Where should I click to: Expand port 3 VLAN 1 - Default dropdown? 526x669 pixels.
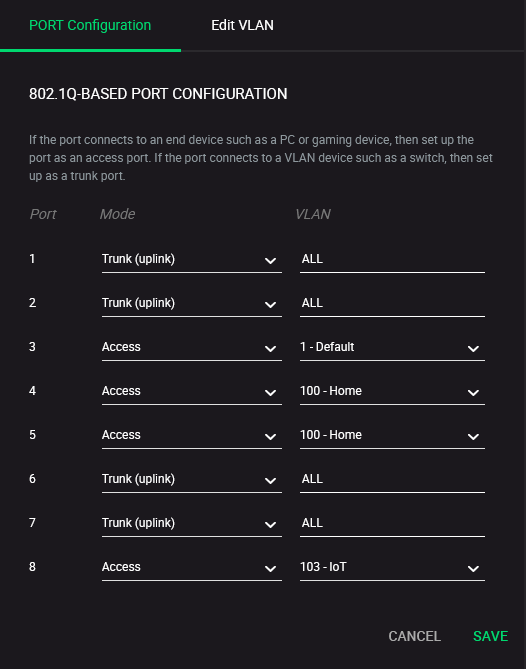[x=392, y=347]
